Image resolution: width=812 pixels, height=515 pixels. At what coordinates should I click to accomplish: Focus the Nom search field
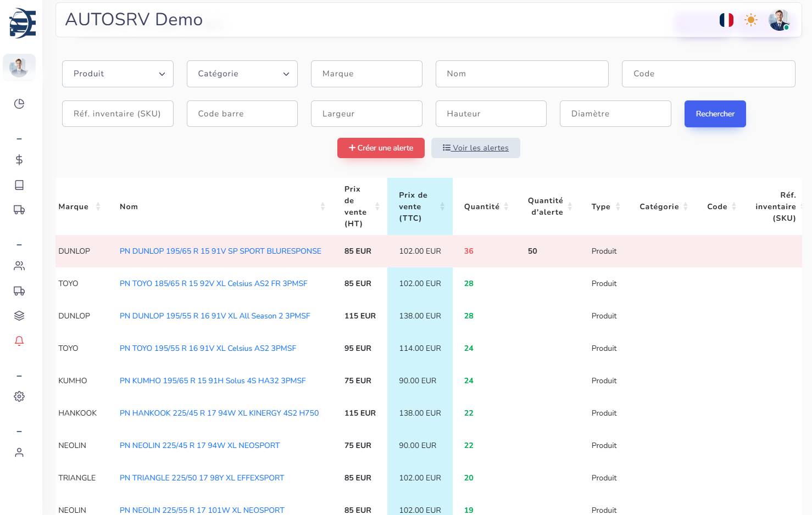click(x=522, y=74)
